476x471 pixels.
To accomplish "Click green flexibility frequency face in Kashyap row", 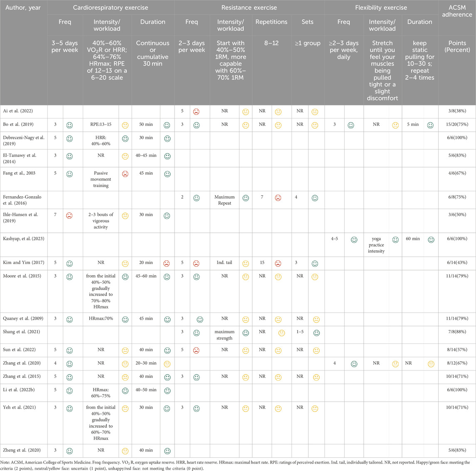I will [354, 240].
